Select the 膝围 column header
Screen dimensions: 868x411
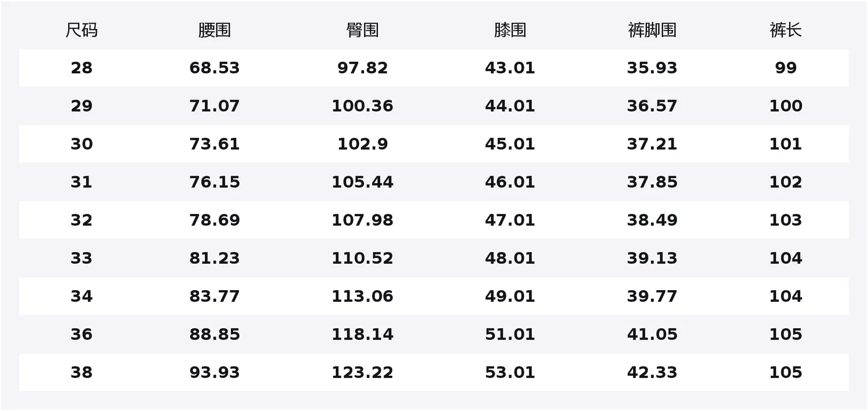(510, 30)
